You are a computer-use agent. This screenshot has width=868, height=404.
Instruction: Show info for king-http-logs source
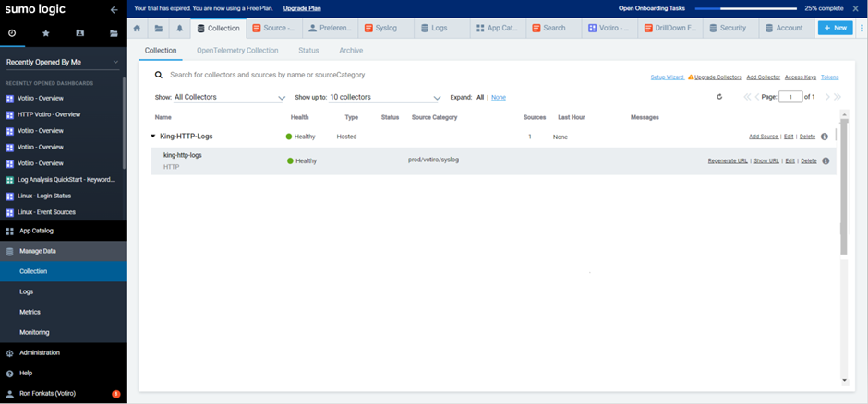point(826,160)
